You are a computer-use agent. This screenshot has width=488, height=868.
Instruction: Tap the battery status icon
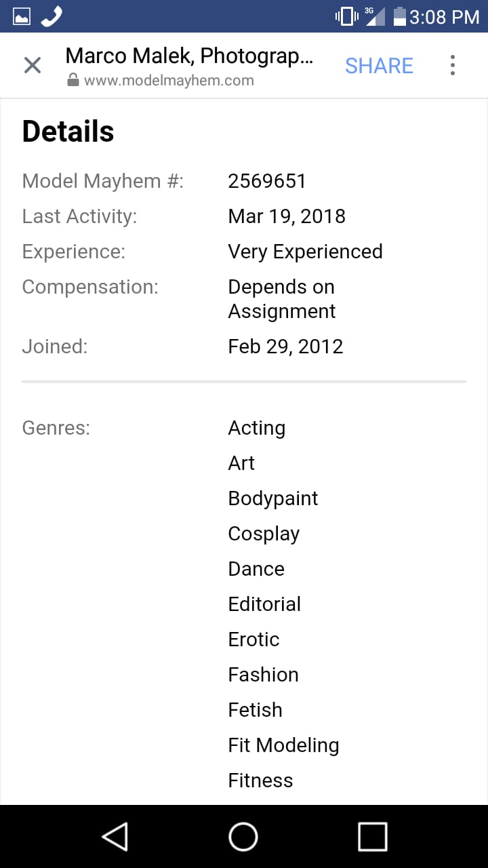point(399,16)
